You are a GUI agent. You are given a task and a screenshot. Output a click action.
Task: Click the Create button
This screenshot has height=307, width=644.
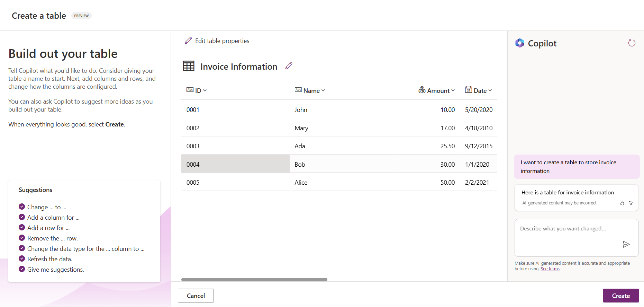click(x=620, y=296)
